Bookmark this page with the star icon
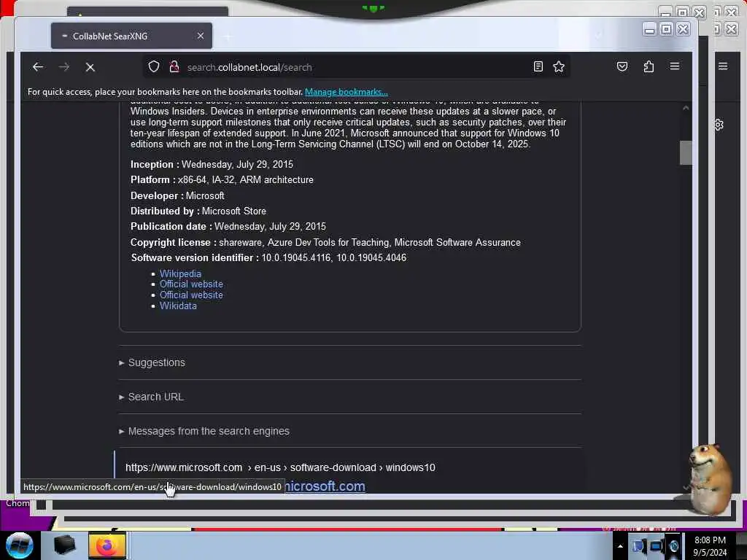The height and width of the screenshot is (560, 747). [x=559, y=66]
